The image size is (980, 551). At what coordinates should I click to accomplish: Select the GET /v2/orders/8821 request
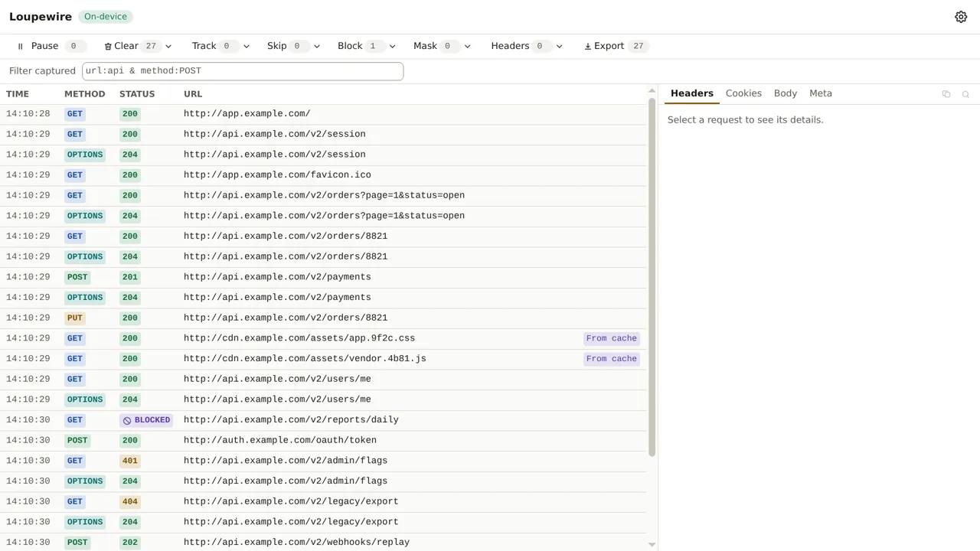323,236
